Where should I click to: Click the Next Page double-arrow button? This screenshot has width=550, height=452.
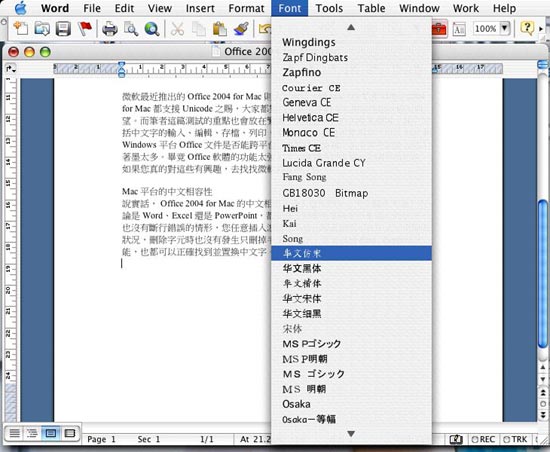(x=543, y=415)
